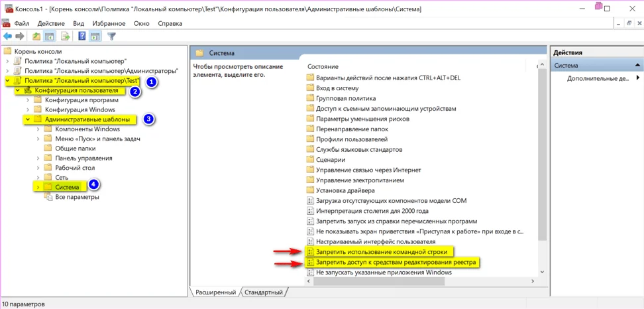Screen dimensions: 644x309
Task: Collapse the "Административные шаблоны" tree node
Action: click(28, 120)
